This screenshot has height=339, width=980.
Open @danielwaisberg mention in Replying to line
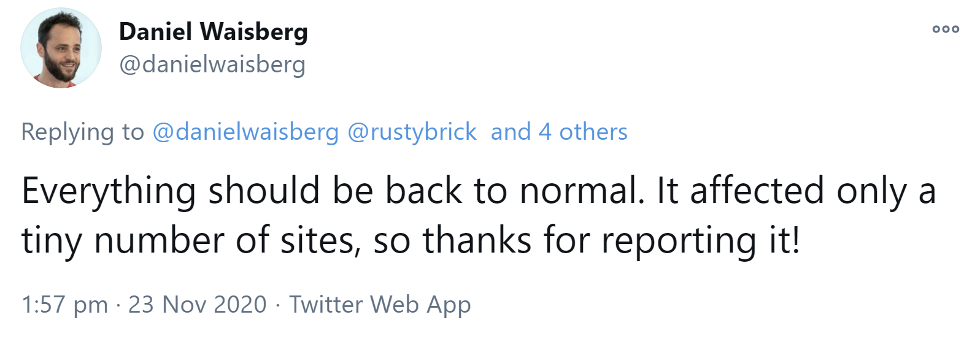245,132
